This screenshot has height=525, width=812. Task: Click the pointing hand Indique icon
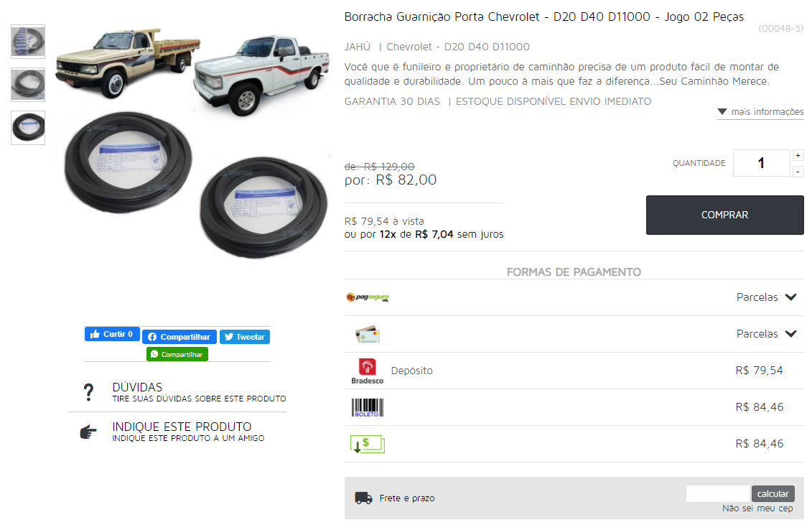(88, 432)
